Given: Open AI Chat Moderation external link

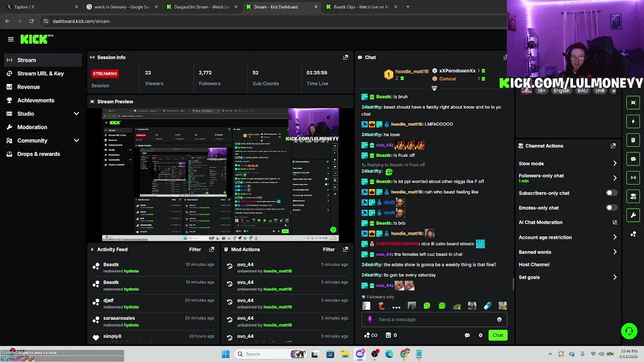Looking at the screenshot, I should coord(615,222).
